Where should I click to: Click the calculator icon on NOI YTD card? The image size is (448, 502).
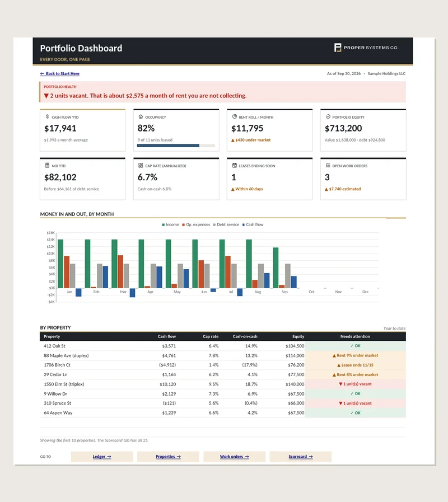47,166
